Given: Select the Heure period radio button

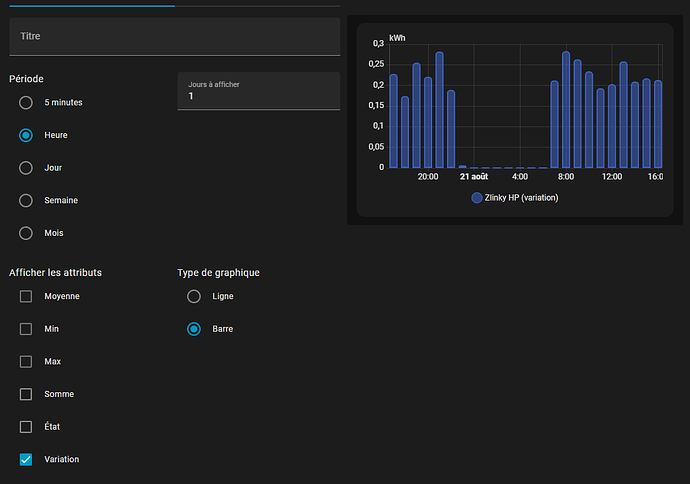Looking at the screenshot, I should [x=26, y=135].
